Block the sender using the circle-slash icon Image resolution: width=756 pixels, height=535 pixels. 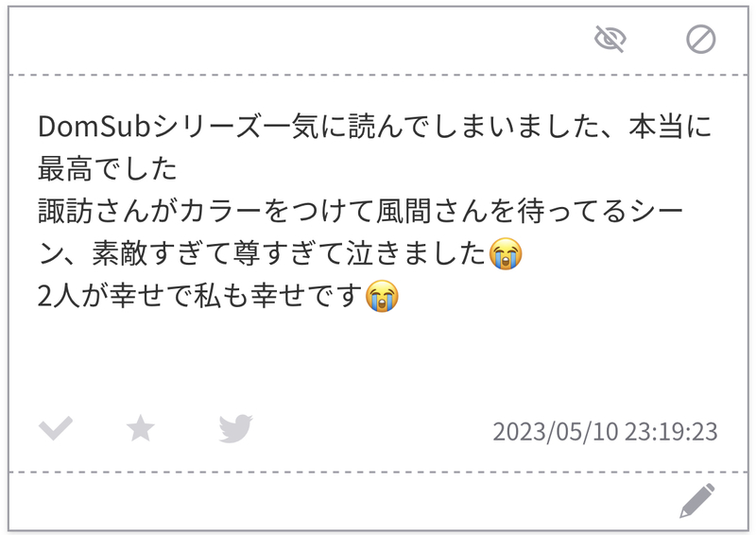pyautogui.click(x=700, y=39)
